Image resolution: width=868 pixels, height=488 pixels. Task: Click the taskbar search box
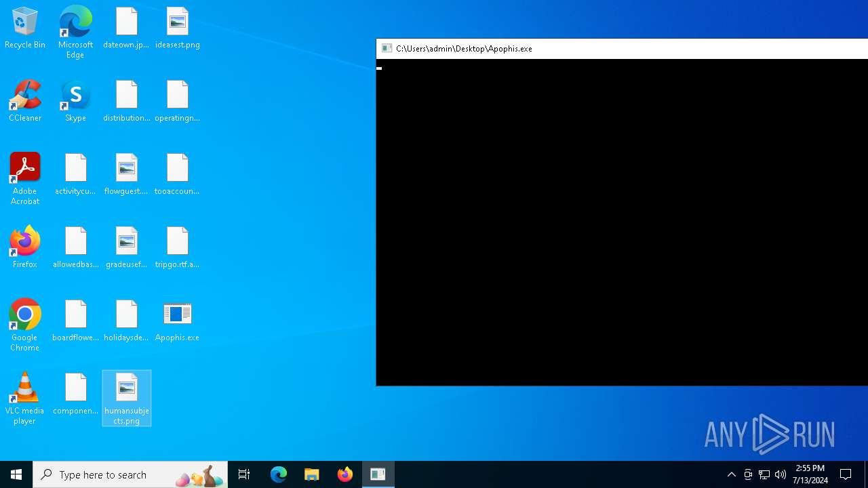(130, 474)
